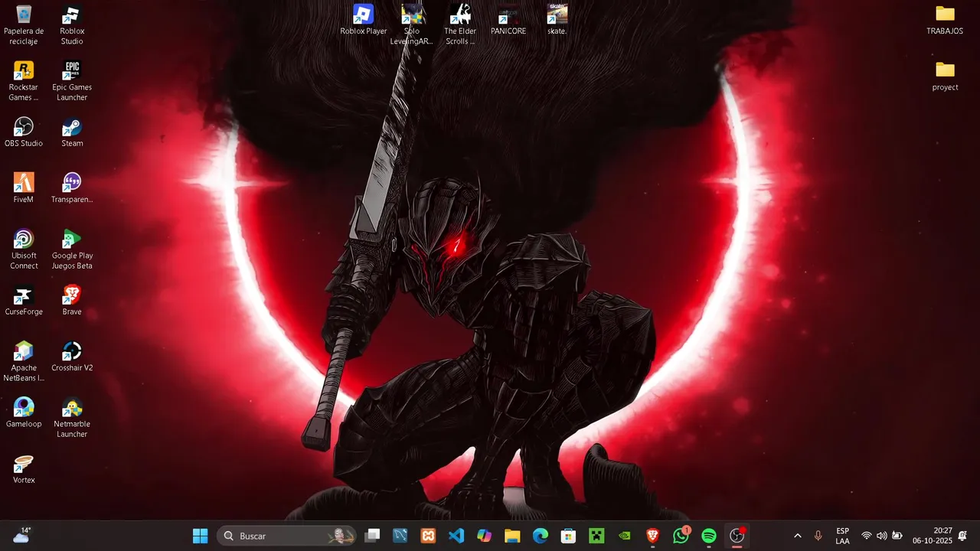Select the skate. desktop shortcut
This screenshot has height=551, width=980.
click(557, 20)
